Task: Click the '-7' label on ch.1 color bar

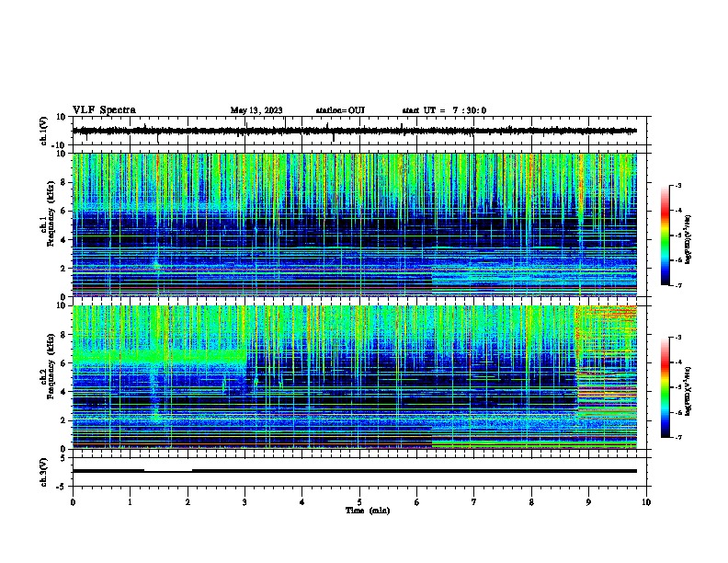Action: (678, 285)
